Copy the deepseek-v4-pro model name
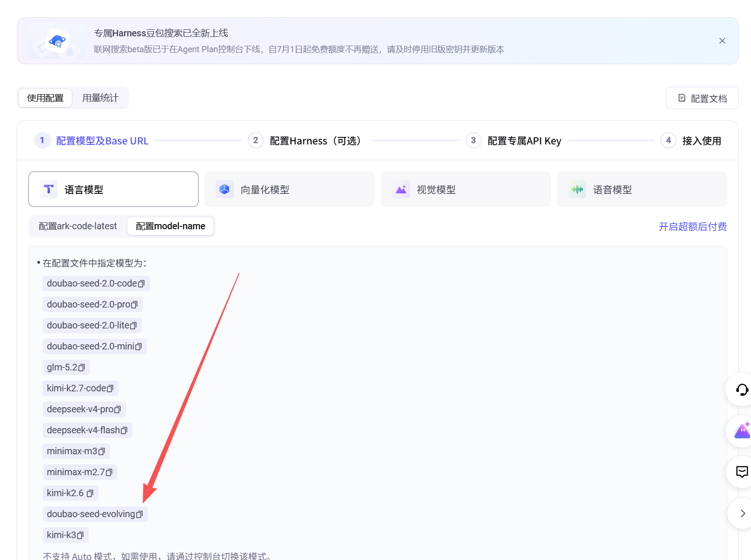 [117, 410]
